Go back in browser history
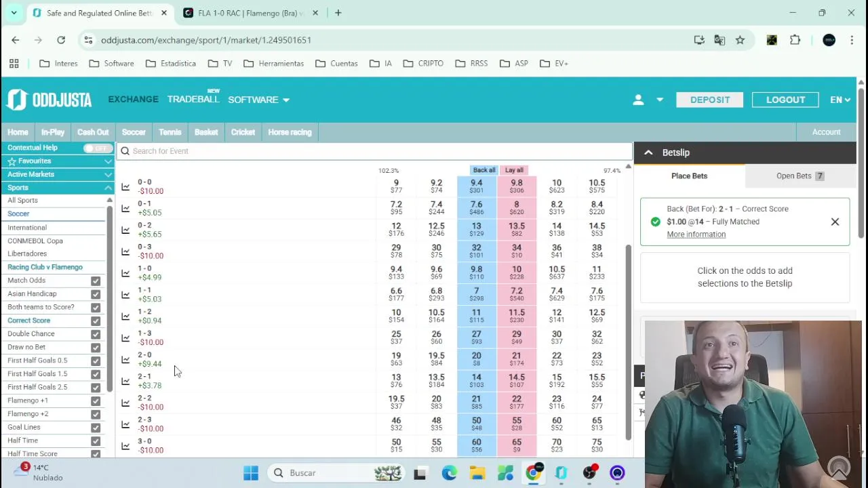 16,40
